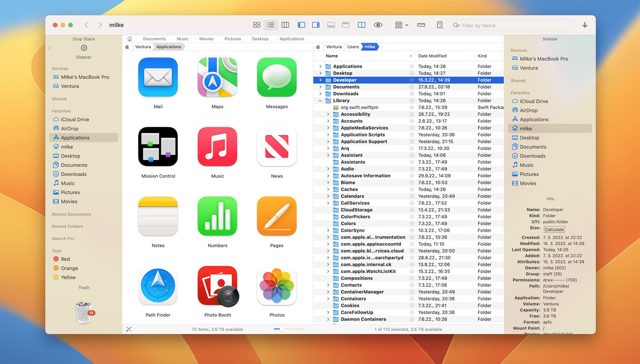640x364 pixels.
Task: Select Users in right pane path bar
Action: (x=353, y=47)
